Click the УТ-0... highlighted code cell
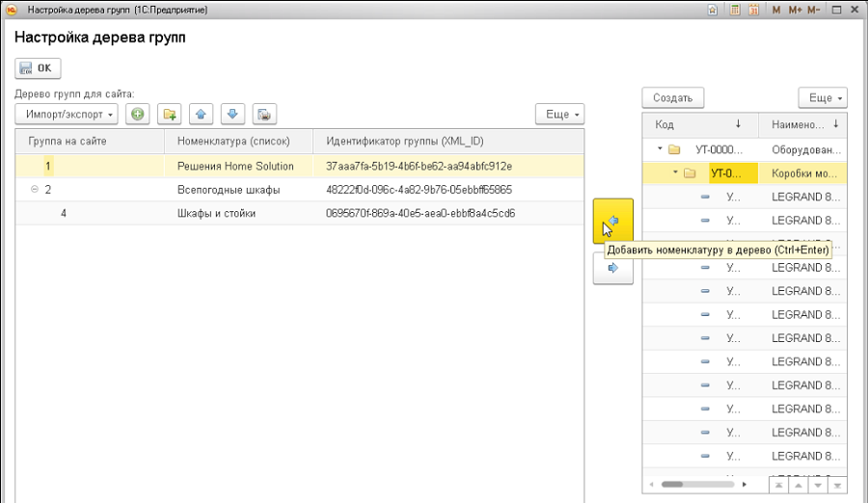Screen dimensions: 868x503 [x=733, y=173]
